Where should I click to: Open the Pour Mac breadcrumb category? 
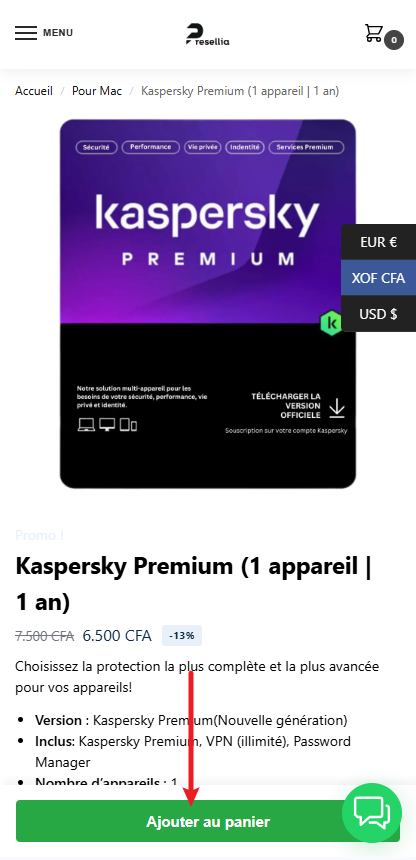click(x=97, y=91)
